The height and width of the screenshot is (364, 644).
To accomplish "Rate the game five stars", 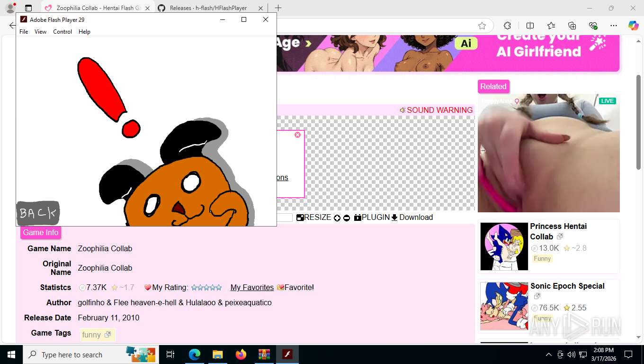I will (219, 287).
